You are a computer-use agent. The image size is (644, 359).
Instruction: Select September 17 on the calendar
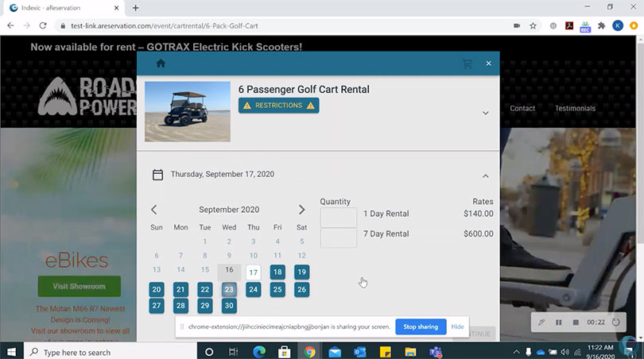click(x=254, y=272)
